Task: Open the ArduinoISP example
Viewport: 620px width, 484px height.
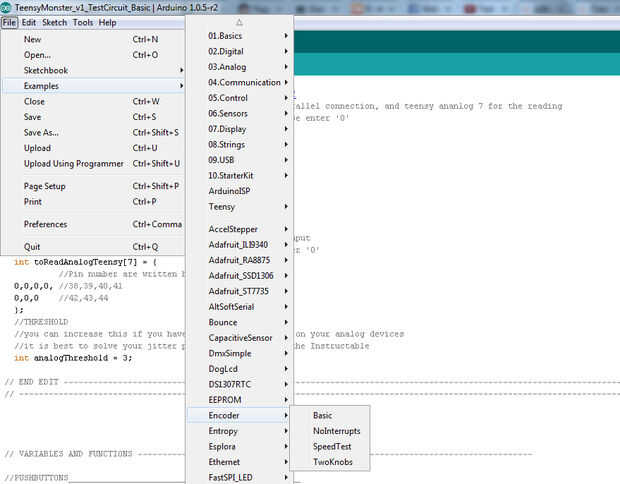Action: [239, 191]
